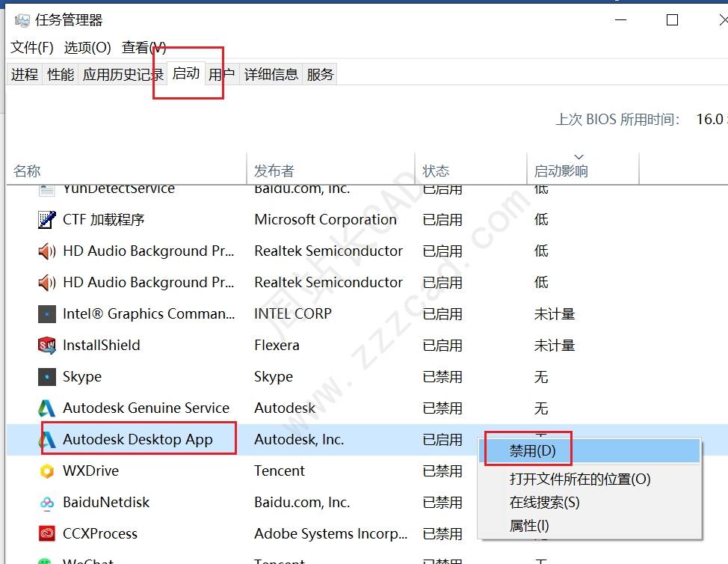Click the BaiduNetdisk cloud icon
The image size is (728, 564).
tap(46, 503)
